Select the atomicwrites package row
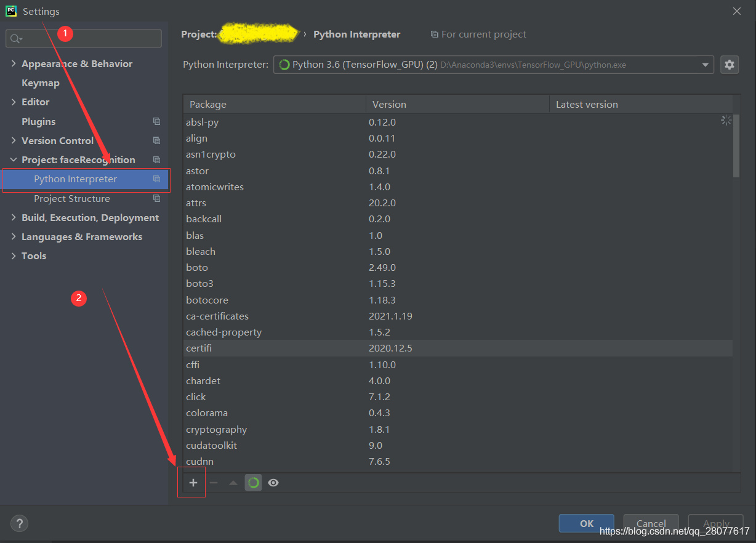Screen dimensions: 756x543 pos(457,187)
